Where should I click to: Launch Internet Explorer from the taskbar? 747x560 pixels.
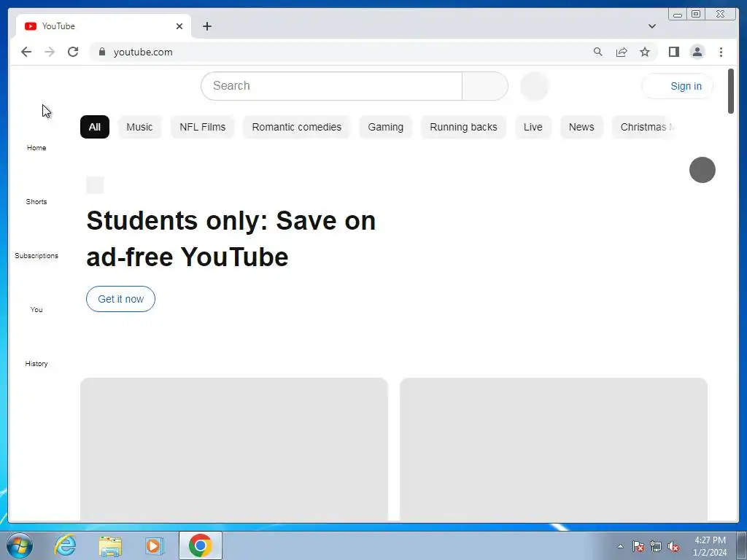65,545
